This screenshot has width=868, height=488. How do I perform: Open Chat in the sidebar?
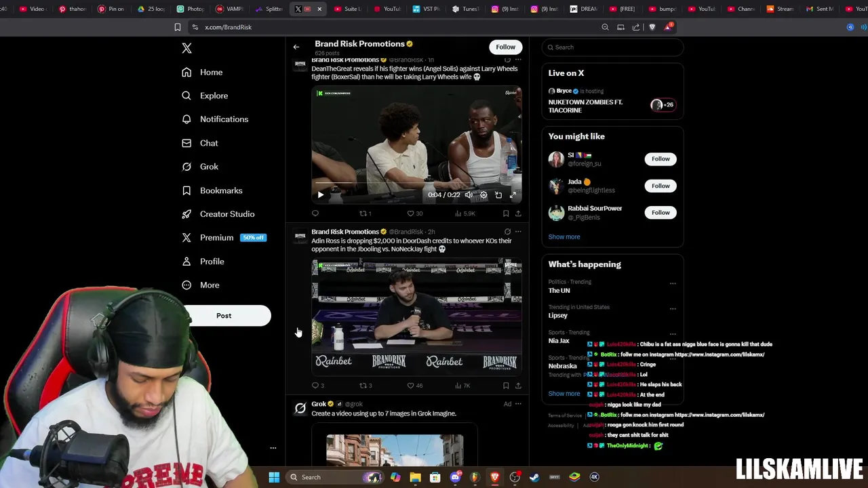199,143
